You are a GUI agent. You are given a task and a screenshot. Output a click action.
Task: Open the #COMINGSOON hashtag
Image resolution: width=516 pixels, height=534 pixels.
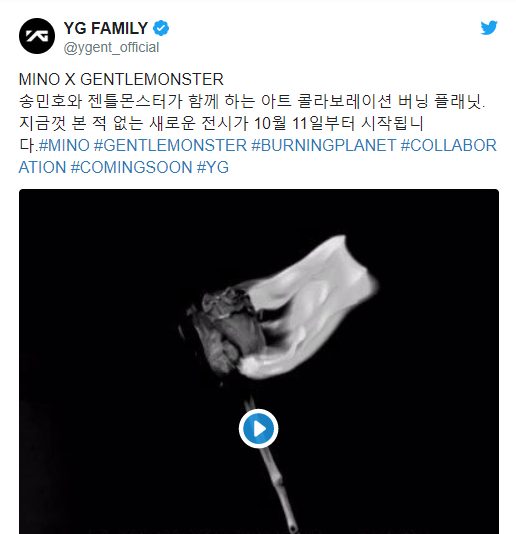click(x=131, y=167)
